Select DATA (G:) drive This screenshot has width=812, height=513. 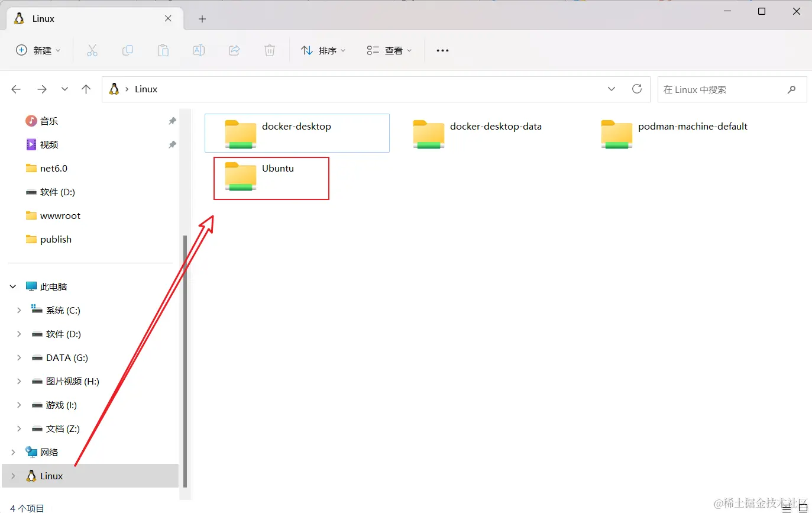(x=59, y=358)
